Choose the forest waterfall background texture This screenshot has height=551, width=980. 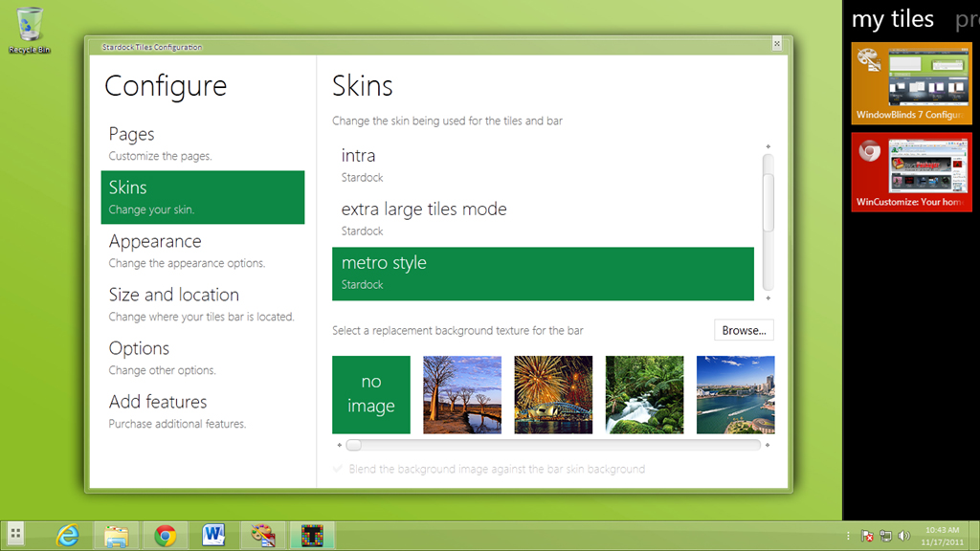pos(644,395)
